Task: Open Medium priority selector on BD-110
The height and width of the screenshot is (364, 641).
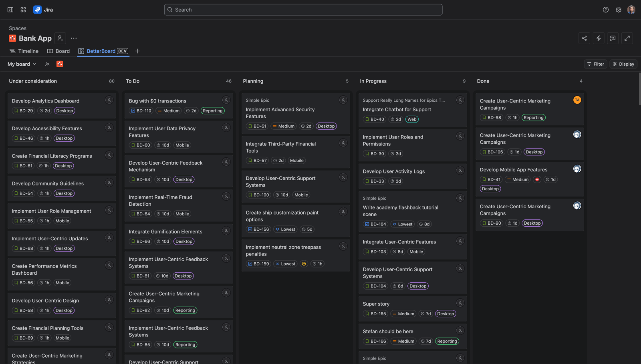Action: pos(168,111)
